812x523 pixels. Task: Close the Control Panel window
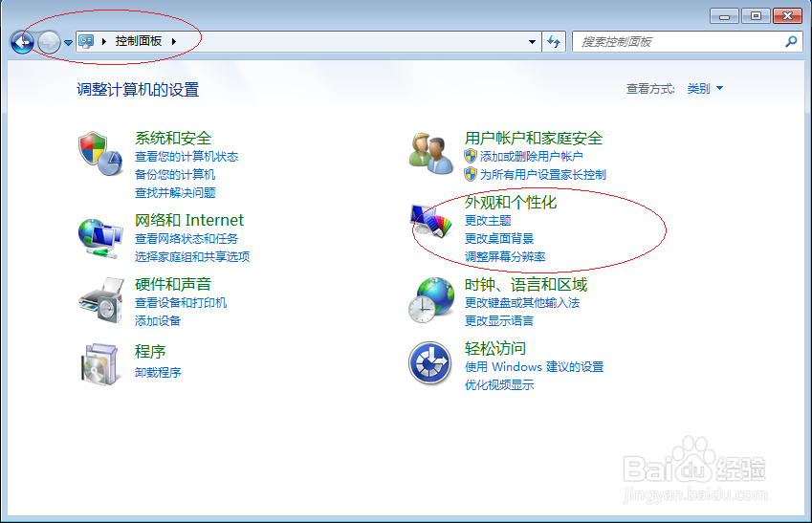click(787, 16)
